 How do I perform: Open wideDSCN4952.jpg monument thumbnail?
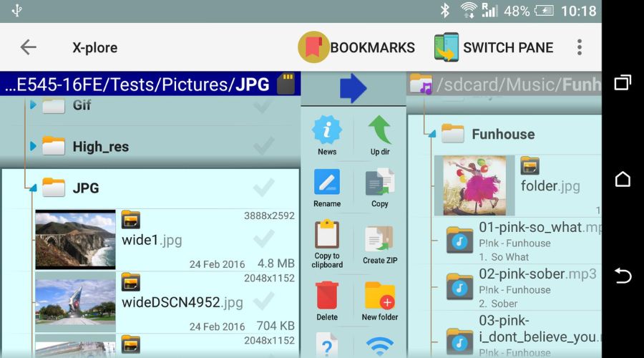[x=76, y=302]
